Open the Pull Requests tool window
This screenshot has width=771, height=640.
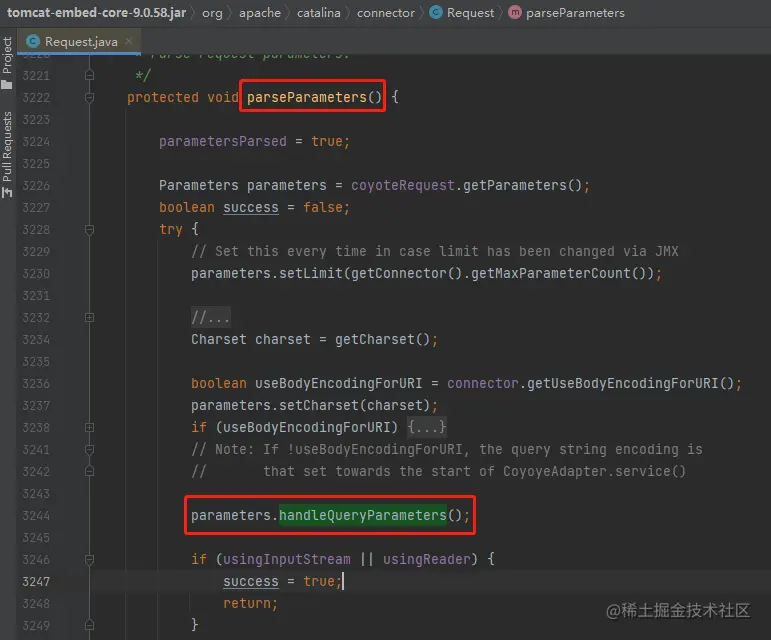pos(7,154)
